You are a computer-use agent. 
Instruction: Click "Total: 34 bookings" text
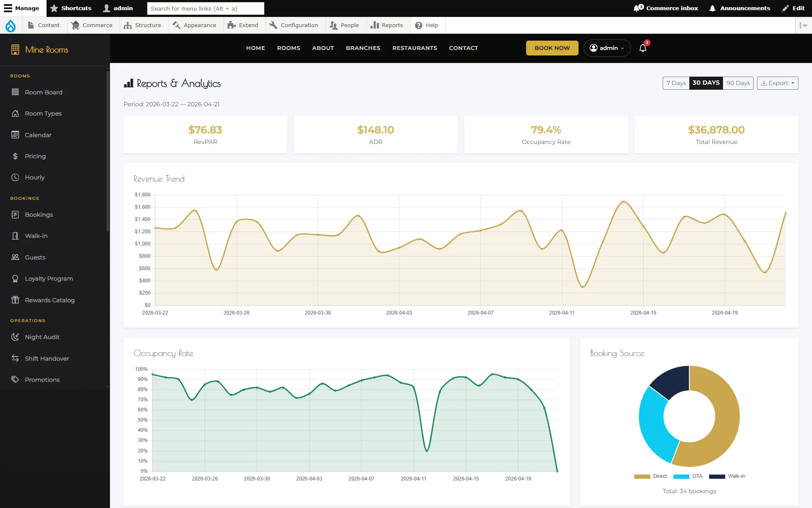pos(689,491)
